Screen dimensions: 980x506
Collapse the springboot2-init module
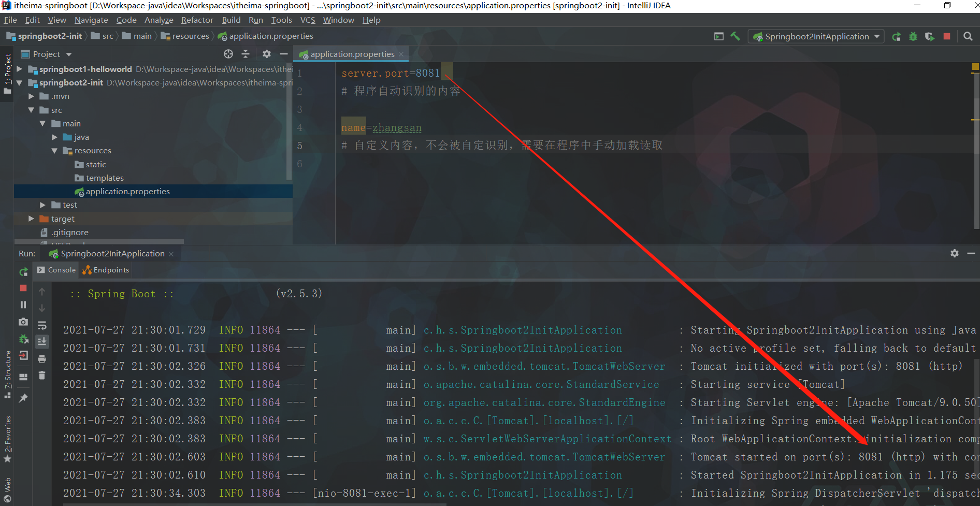20,82
